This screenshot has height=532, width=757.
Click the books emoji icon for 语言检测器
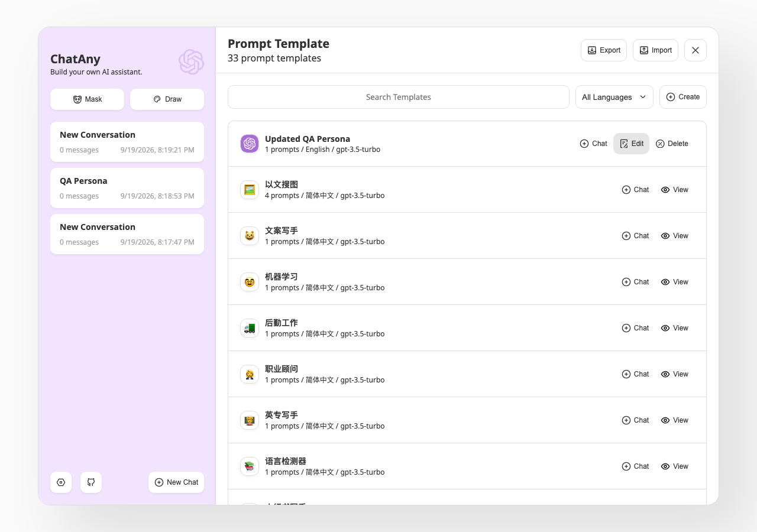(x=250, y=466)
